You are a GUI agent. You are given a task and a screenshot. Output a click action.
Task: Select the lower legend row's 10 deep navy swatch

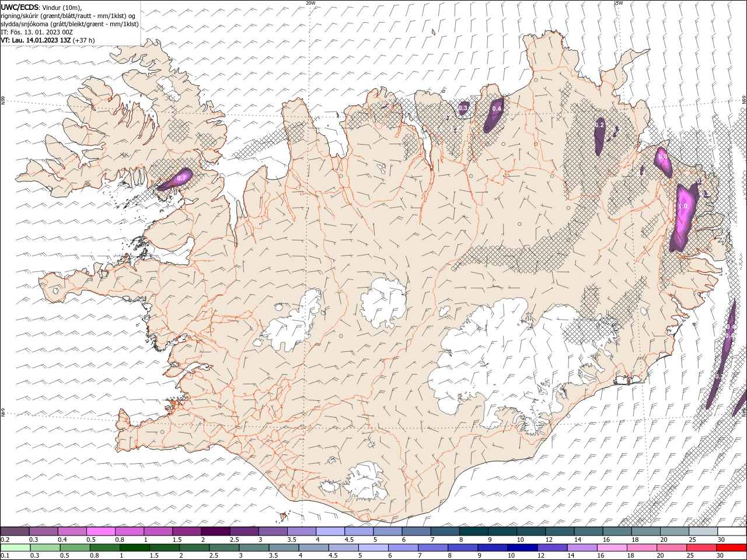point(523,548)
